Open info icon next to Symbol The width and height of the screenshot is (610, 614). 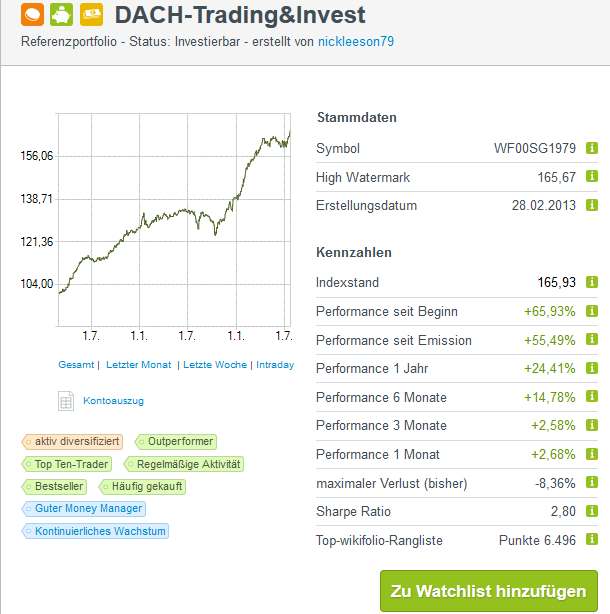(x=592, y=148)
